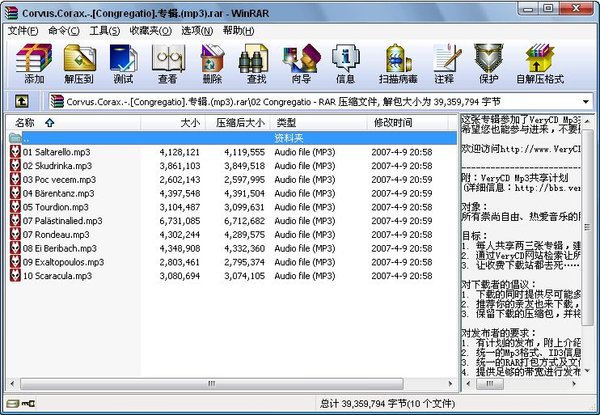Select the parent folder ".." row
Image resolution: width=600 pixels, height=415 pixels.
pyautogui.click(x=232, y=138)
